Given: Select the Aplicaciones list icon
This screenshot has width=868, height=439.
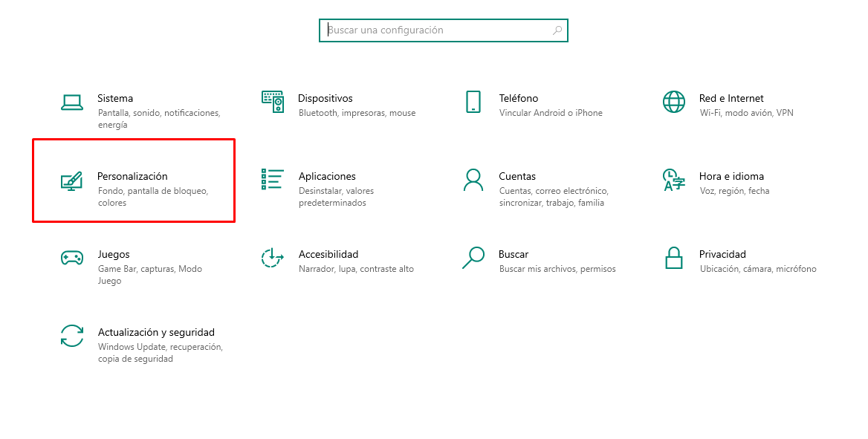Looking at the screenshot, I should pos(273,179).
